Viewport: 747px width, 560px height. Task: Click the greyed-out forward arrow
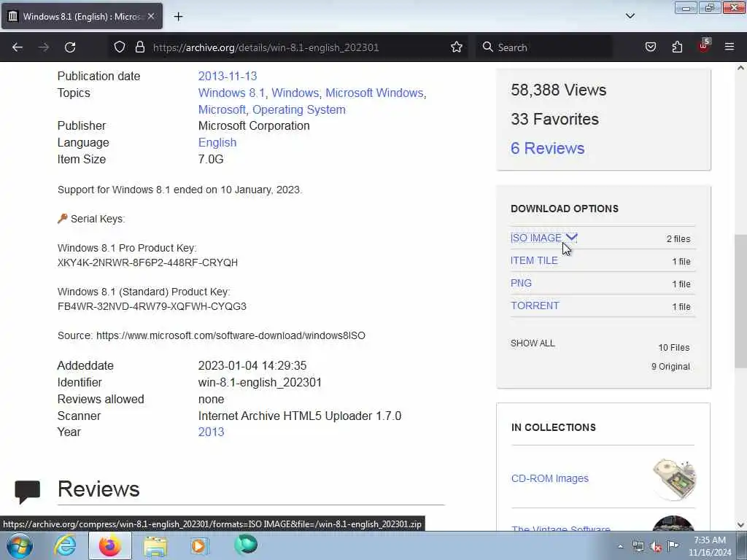click(43, 47)
